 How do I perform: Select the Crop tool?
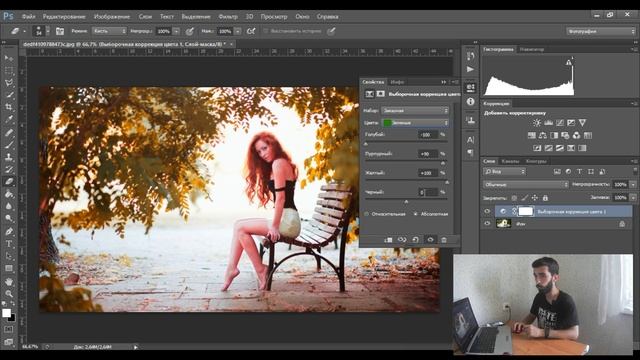tap(9, 107)
